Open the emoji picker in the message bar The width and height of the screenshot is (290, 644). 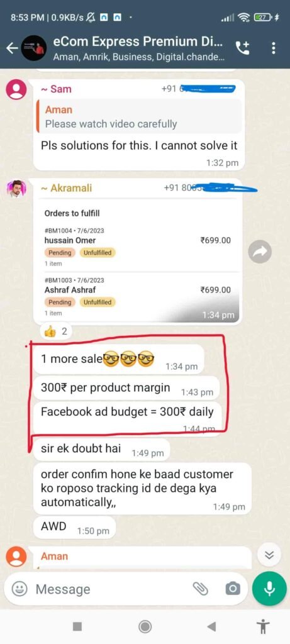point(19,589)
